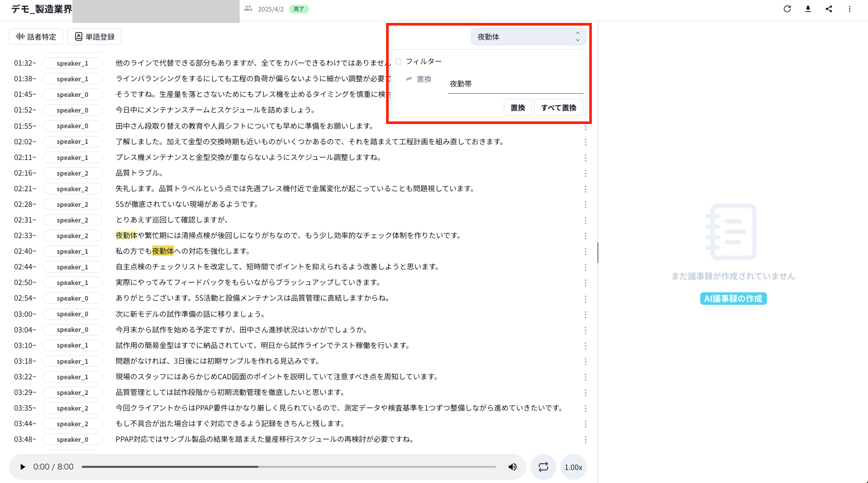Toggle the loop playback button
The height and width of the screenshot is (483, 868).
543,467
